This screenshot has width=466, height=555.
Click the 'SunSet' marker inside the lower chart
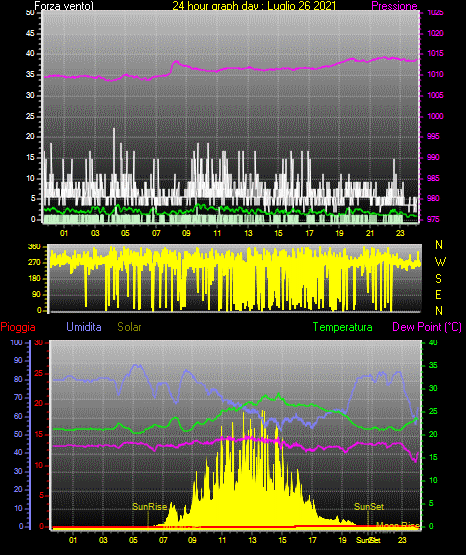click(x=369, y=507)
